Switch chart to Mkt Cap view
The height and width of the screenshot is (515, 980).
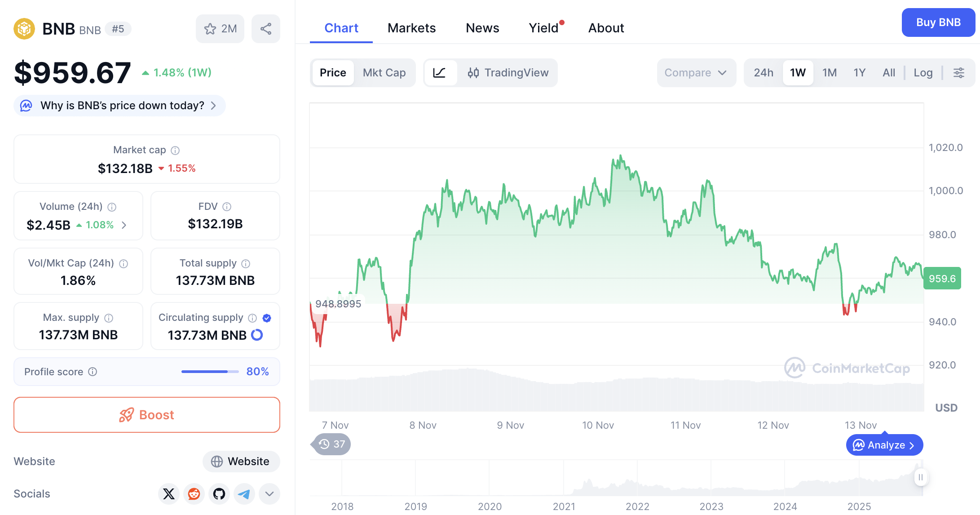click(x=384, y=72)
